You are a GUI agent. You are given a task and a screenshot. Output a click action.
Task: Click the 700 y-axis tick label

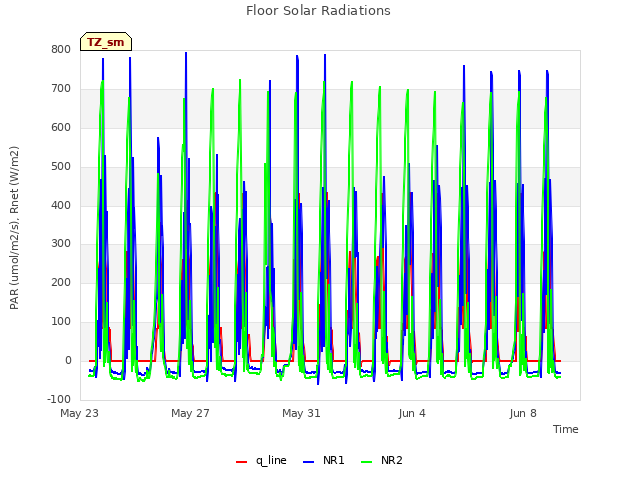point(61,89)
